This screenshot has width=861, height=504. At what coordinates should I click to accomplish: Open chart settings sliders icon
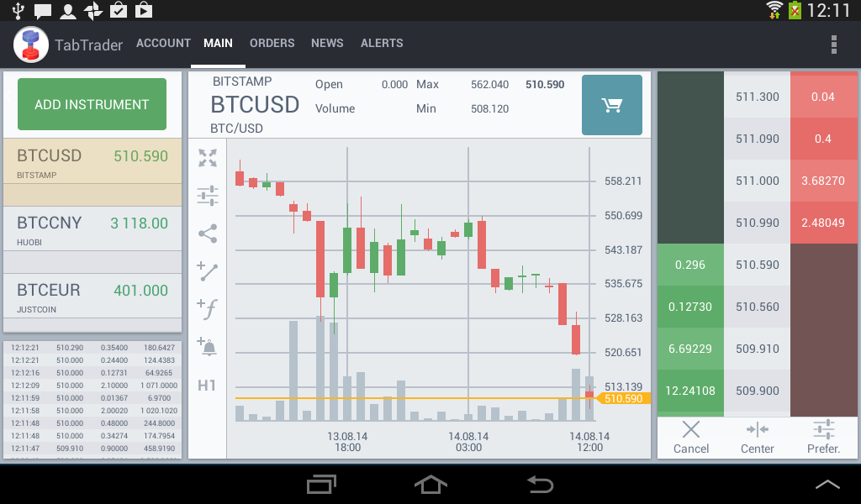pyautogui.click(x=208, y=195)
